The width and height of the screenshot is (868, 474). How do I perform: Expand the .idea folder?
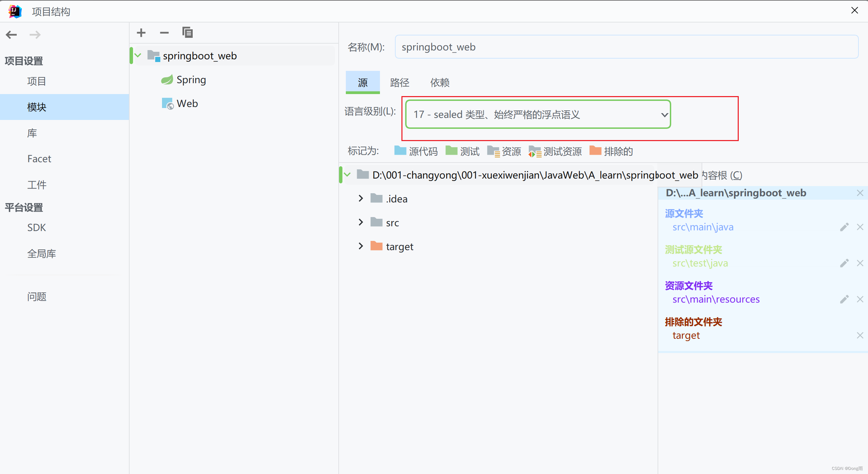(361, 198)
